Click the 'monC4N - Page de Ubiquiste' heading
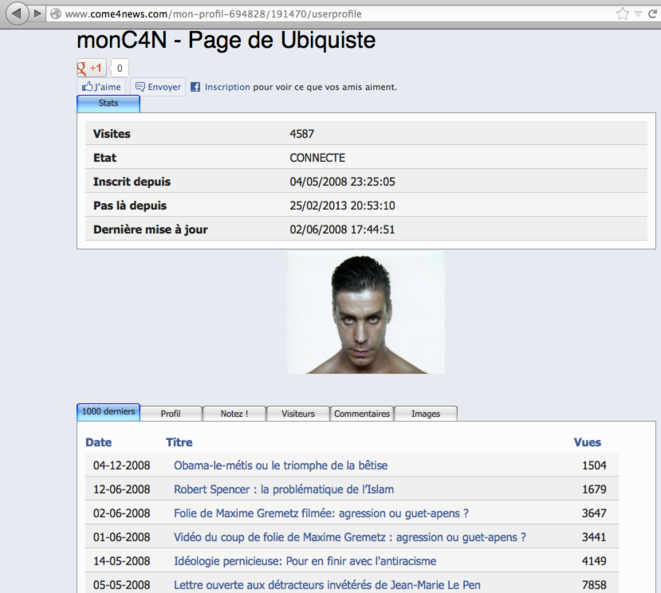The height and width of the screenshot is (593, 661). click(x=226, y=40)
